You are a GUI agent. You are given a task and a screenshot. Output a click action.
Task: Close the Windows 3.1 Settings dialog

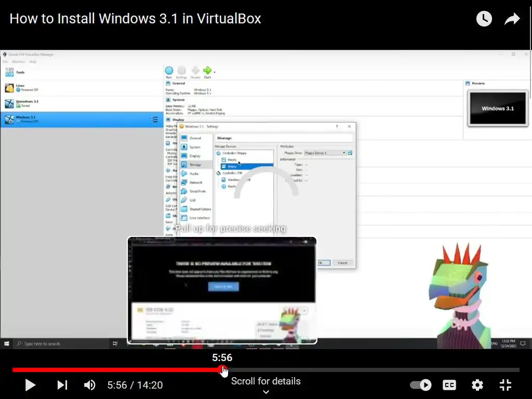click(350, 126)
